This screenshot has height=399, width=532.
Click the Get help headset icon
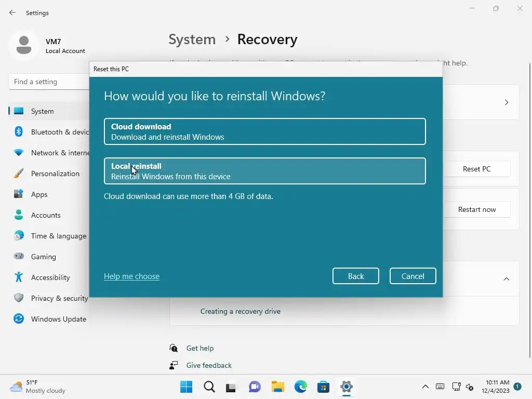[x=174, y=348]
